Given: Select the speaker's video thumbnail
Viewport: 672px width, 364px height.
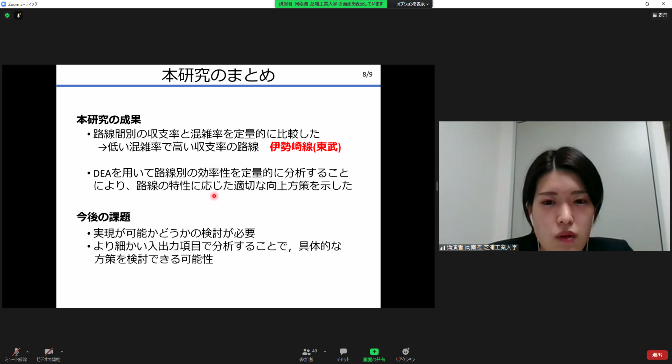Looking at the screenshot, I should click(x=554, y=186).
